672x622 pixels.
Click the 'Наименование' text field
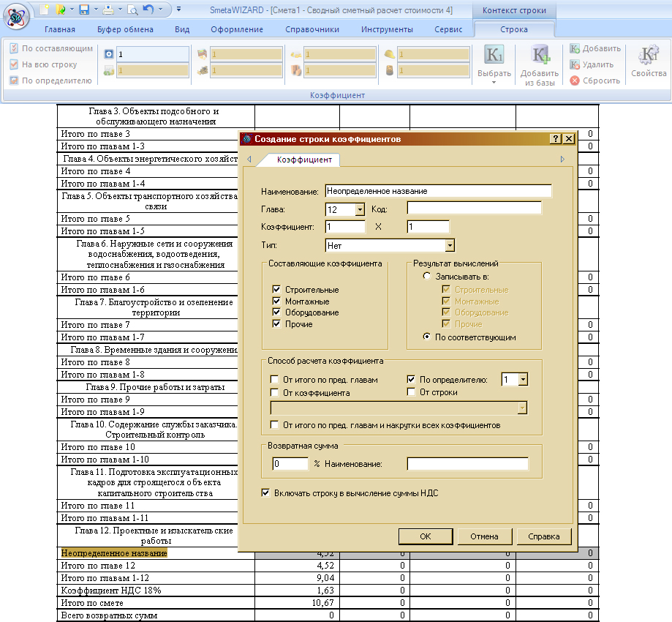[x=438, y=191]
